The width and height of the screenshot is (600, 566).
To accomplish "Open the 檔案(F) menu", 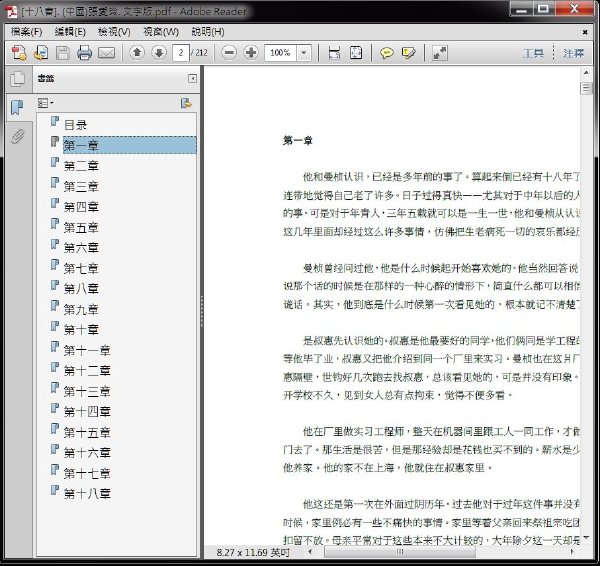I will pos(26,32).
